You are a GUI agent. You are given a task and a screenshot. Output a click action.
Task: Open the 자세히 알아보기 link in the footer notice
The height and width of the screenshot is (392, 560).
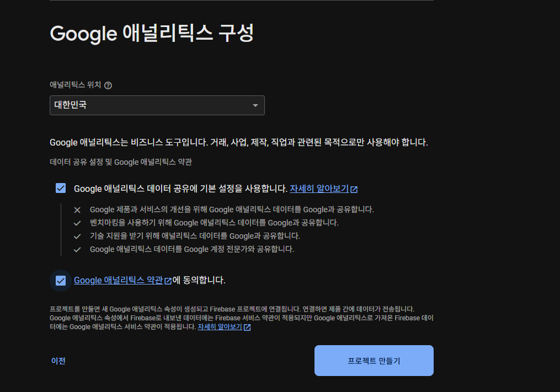220,326
